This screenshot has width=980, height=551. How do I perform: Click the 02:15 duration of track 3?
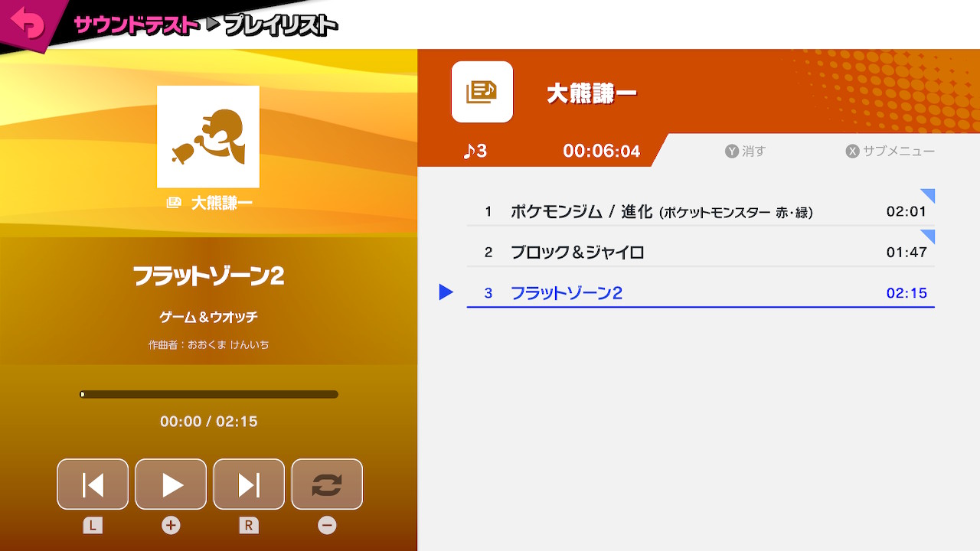click(x=906, y=293)
